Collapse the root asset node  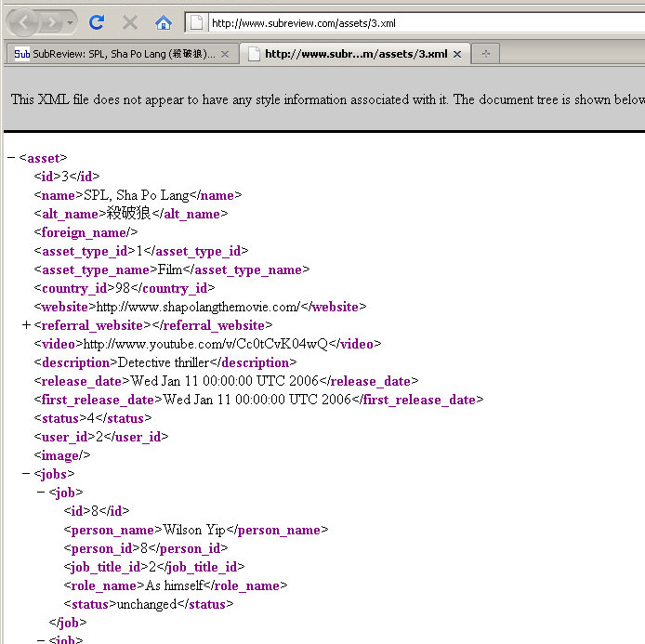(11, 158)
